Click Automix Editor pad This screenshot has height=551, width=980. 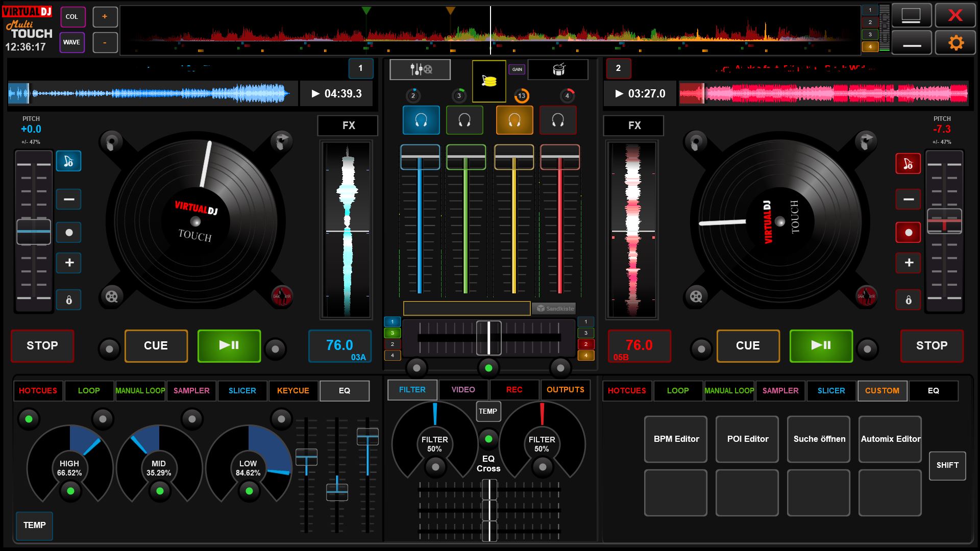click(x=890, y=439)
